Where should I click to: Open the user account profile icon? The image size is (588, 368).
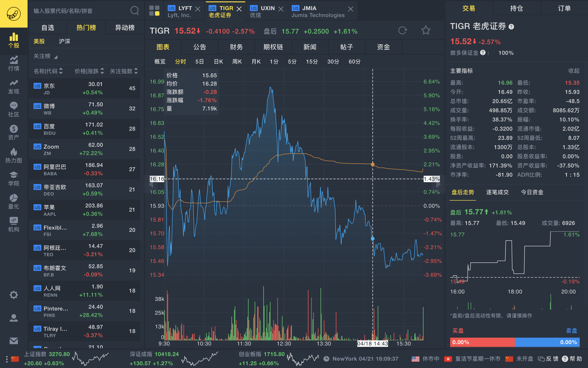tap(14, 318)
